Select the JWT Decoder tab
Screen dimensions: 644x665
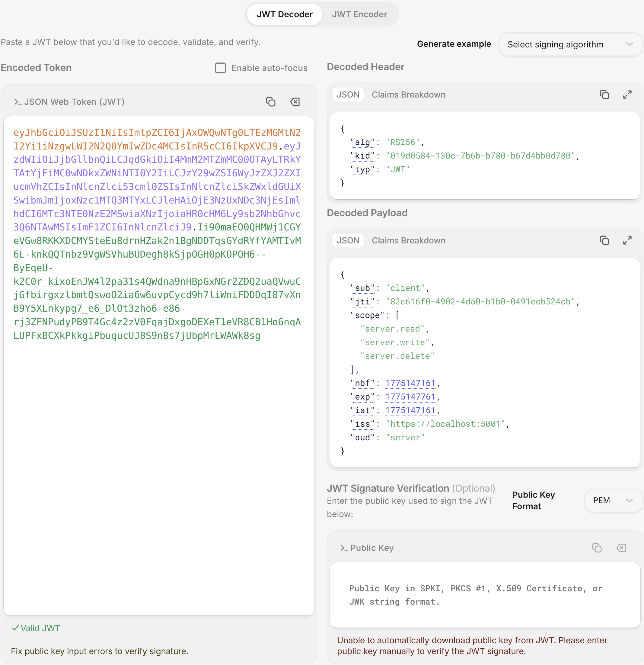(x=284, y=14)
